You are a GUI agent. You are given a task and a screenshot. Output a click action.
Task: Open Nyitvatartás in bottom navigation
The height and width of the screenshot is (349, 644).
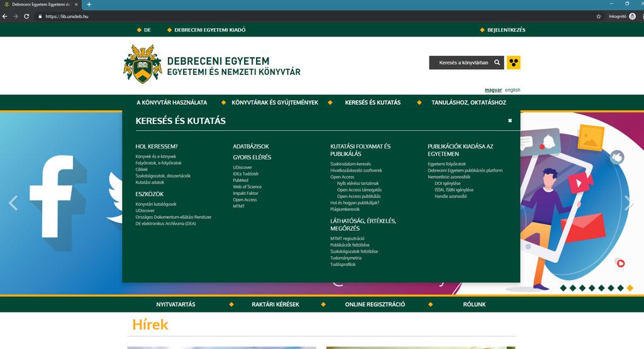pyautogui.click(x=176, y=304)
